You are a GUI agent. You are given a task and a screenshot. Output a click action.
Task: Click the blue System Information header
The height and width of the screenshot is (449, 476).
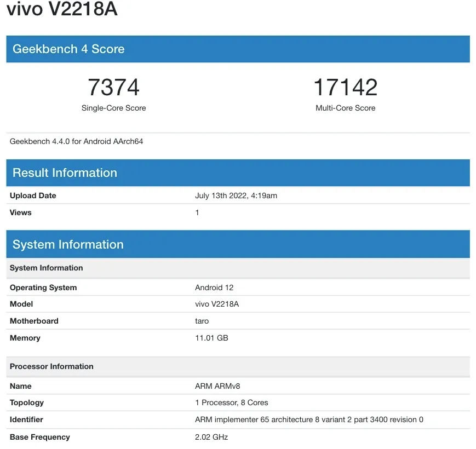68,244
